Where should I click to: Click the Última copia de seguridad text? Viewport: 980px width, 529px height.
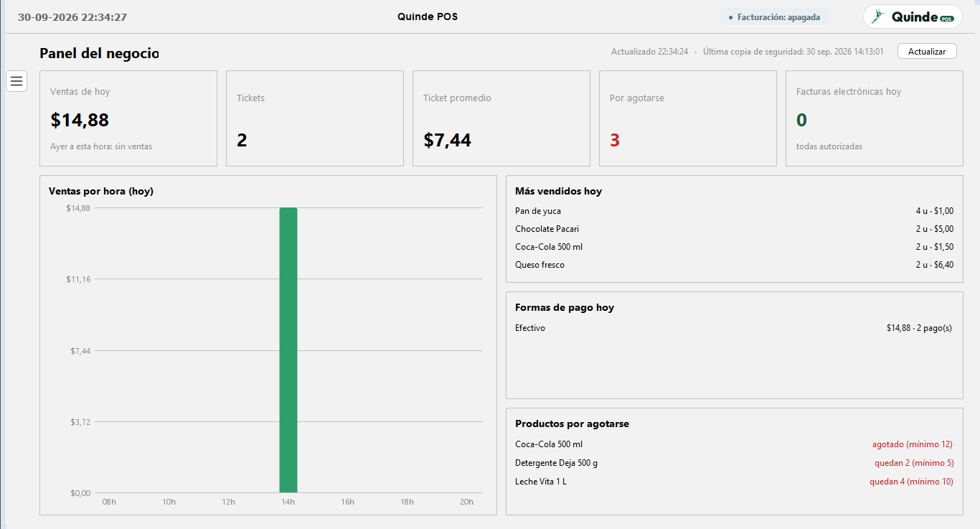pos(793,52)
